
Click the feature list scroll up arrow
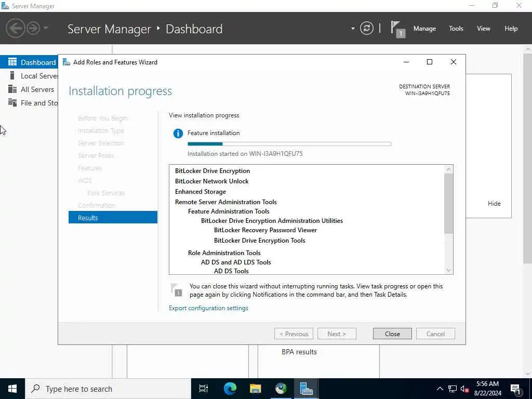click(448, 169)
